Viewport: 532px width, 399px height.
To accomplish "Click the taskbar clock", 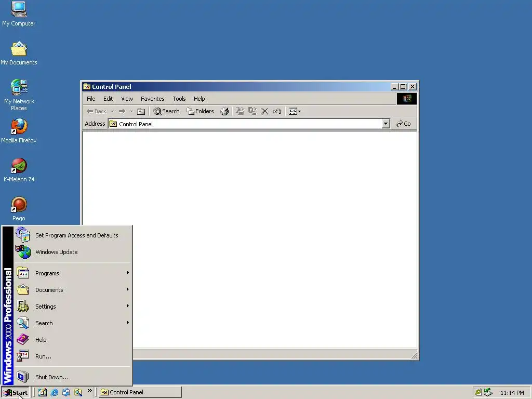I will [x=512, y=393].
